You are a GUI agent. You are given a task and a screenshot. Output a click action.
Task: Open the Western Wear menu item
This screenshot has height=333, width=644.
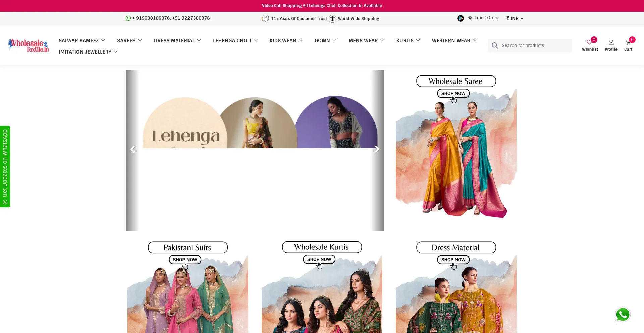point(454,40)
